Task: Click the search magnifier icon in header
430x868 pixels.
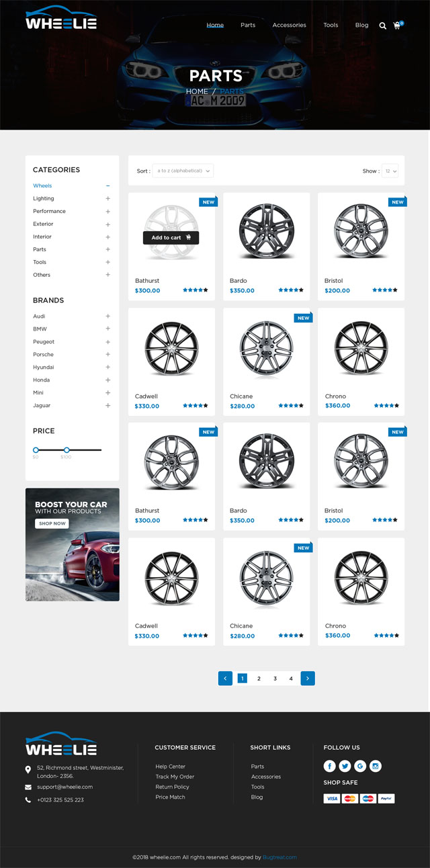Action: (x=382, y=26)
